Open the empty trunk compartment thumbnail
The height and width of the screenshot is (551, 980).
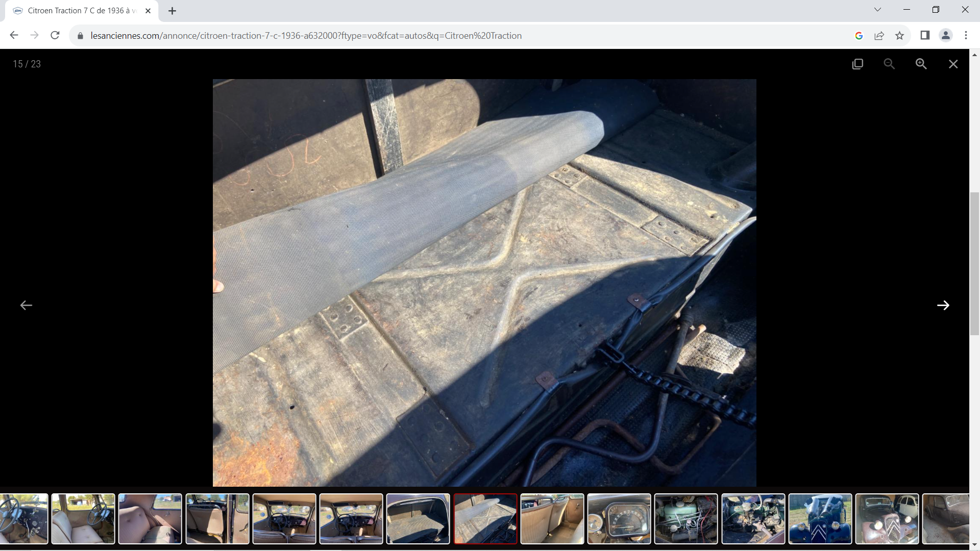tap(418, 518)
